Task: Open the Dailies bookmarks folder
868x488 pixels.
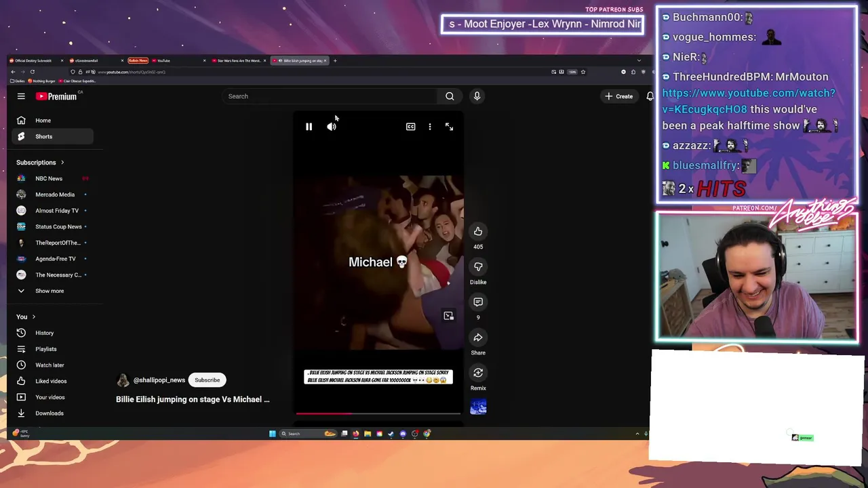Action: coord(18,81)
